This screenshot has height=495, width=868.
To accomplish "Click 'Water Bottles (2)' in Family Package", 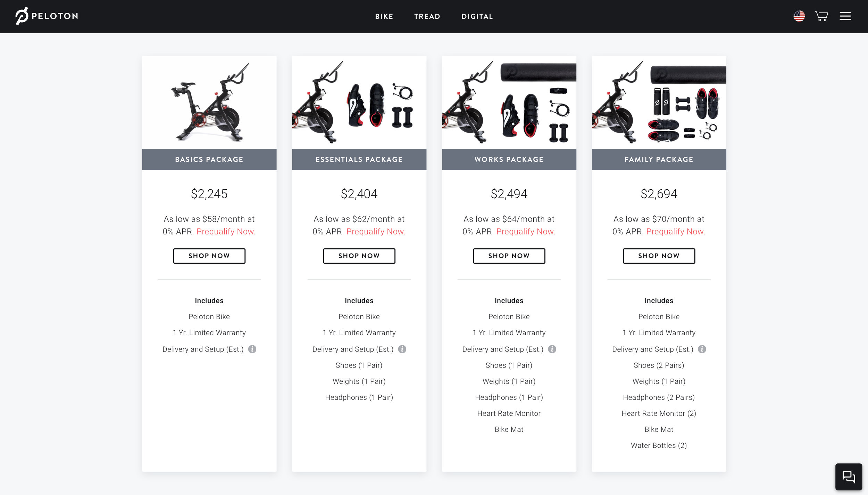I will tap(659, 445).
